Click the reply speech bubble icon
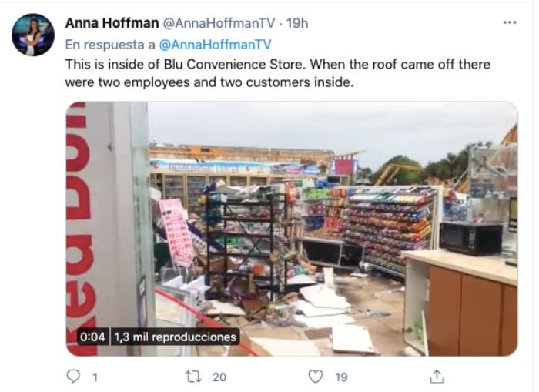Image resolution: width=539 pixels, height=392 pixels. tap(73, 377)
